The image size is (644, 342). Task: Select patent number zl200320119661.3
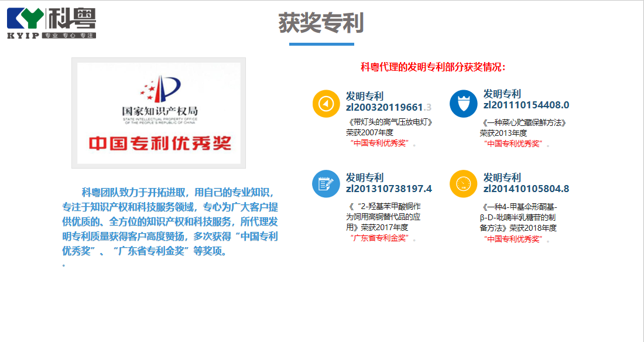point(389,107)
